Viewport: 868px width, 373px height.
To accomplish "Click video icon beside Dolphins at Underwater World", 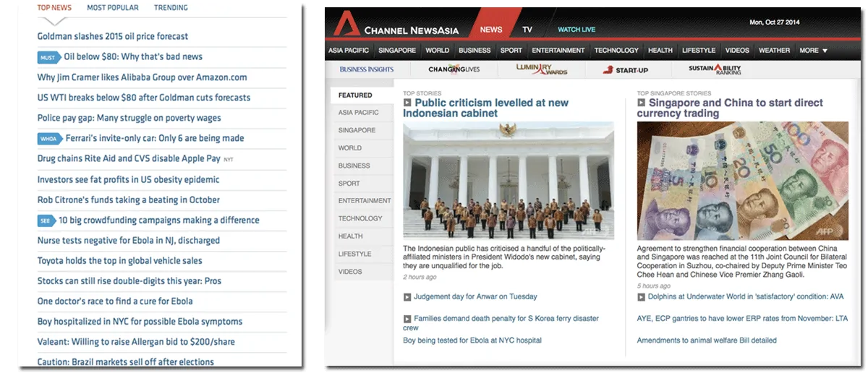I will 642,297.
